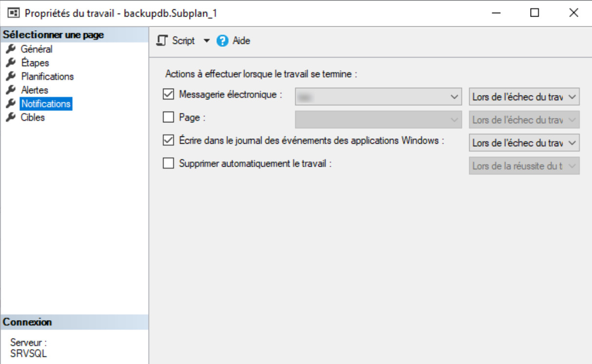
Task: Open the Script dropdown arrow
Action: (206, 41)
